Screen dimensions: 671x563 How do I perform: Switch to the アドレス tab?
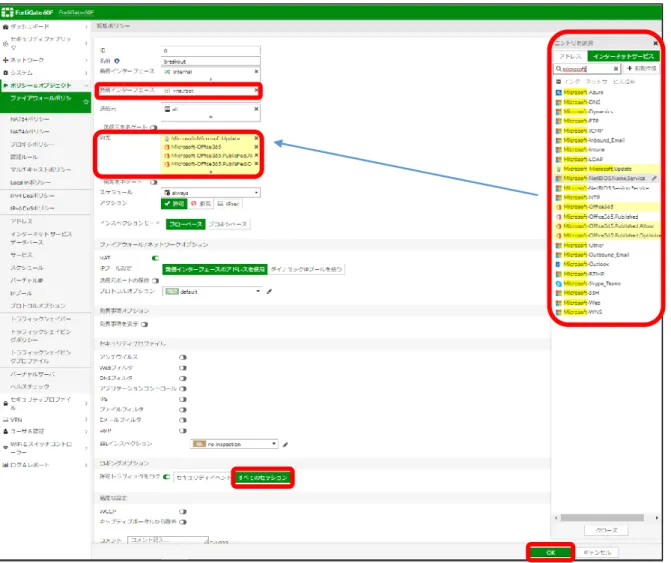coord(570,56)
